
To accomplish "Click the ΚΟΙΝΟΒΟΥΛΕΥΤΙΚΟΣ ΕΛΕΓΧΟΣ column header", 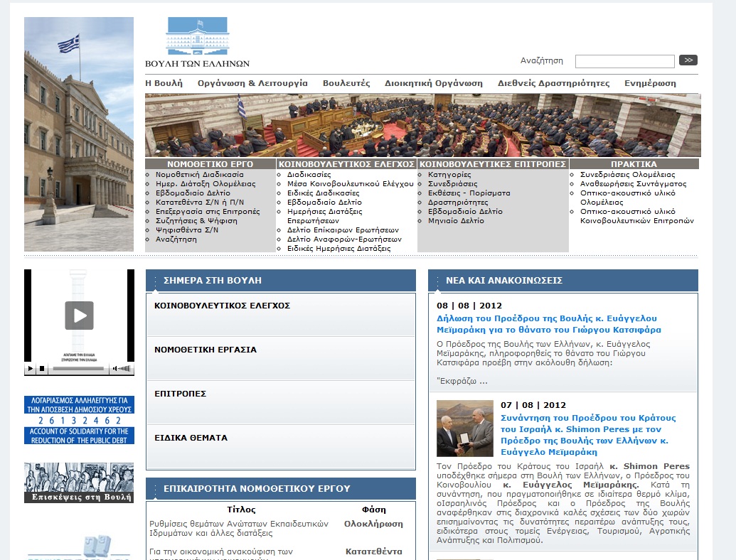I will (346, 164).
